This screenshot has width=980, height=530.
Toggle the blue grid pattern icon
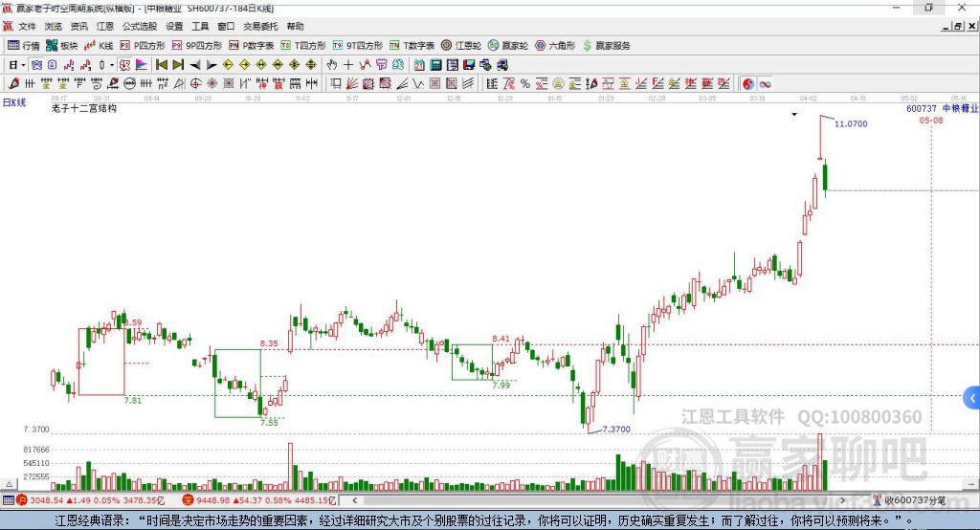(37, 65)
